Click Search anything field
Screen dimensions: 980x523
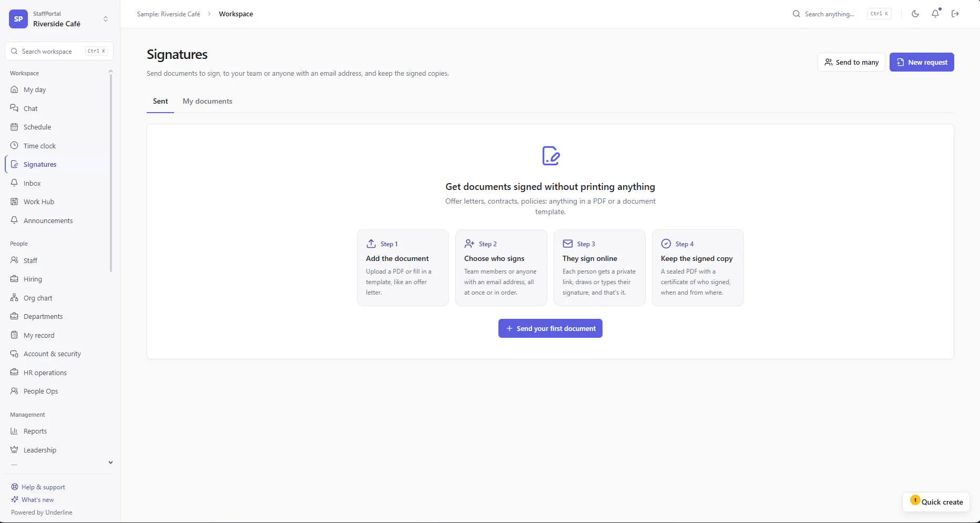coord(842,14)
